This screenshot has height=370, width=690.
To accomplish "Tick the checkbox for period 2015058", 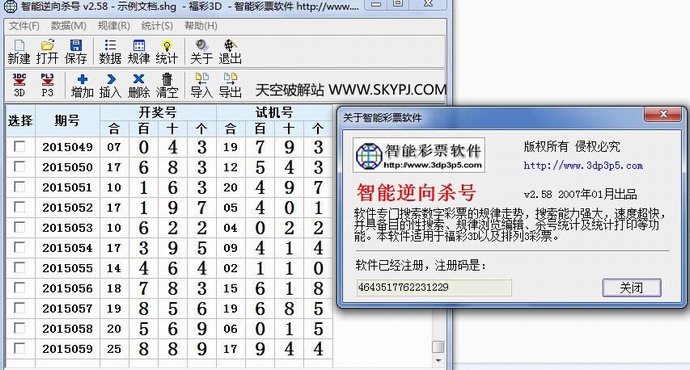I will pos(19,328).
